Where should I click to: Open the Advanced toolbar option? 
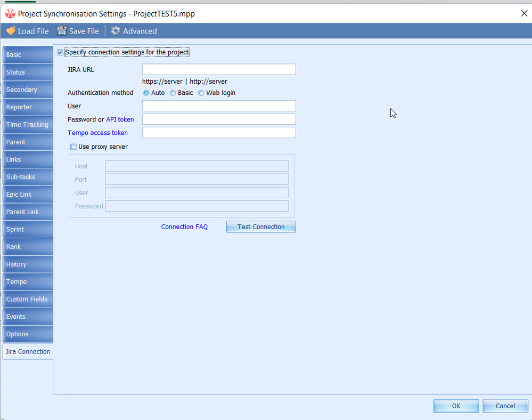140,31
